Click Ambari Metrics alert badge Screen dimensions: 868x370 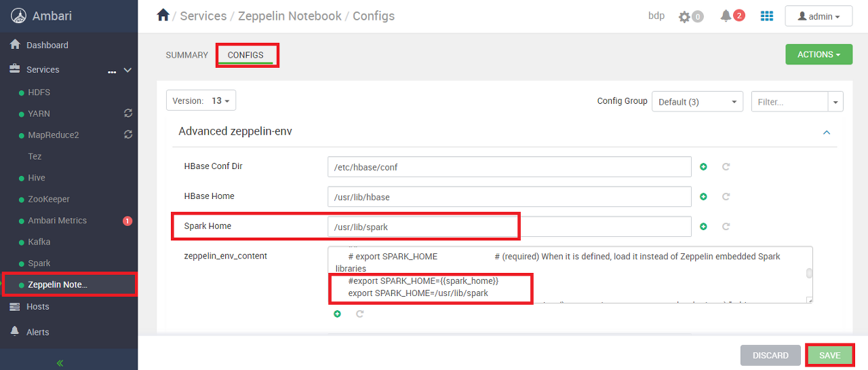coord(127,221)
